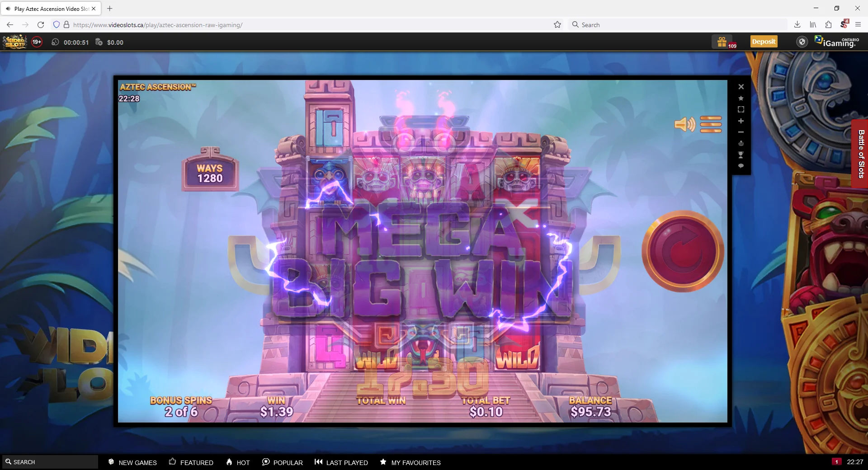Open the responsible gaming shield icon
868x470 pixels.
pyautogui.click(x=802, y=42)
